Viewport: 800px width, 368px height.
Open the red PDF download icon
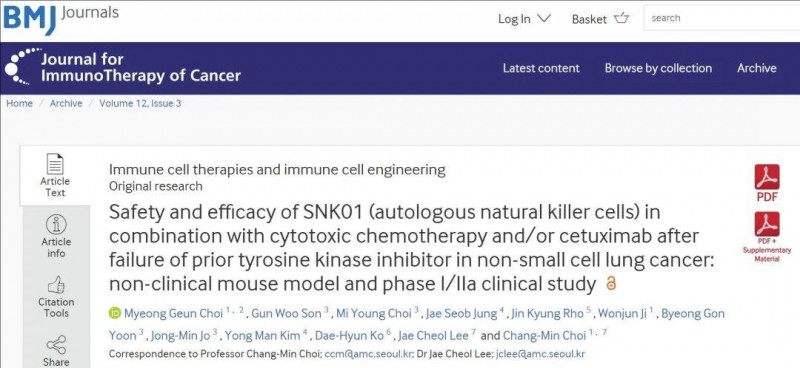pos(767,177)
